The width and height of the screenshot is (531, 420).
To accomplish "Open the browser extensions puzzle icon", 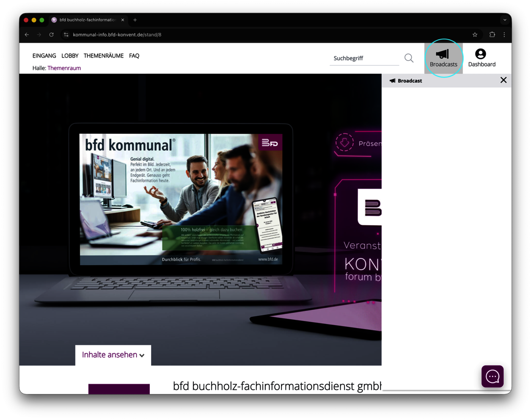I will 492,35.
